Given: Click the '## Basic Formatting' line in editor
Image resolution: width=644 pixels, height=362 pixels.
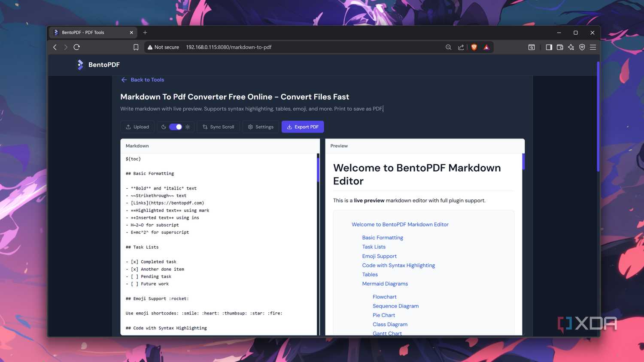Looking at the screenshot, I should point(150,174).
